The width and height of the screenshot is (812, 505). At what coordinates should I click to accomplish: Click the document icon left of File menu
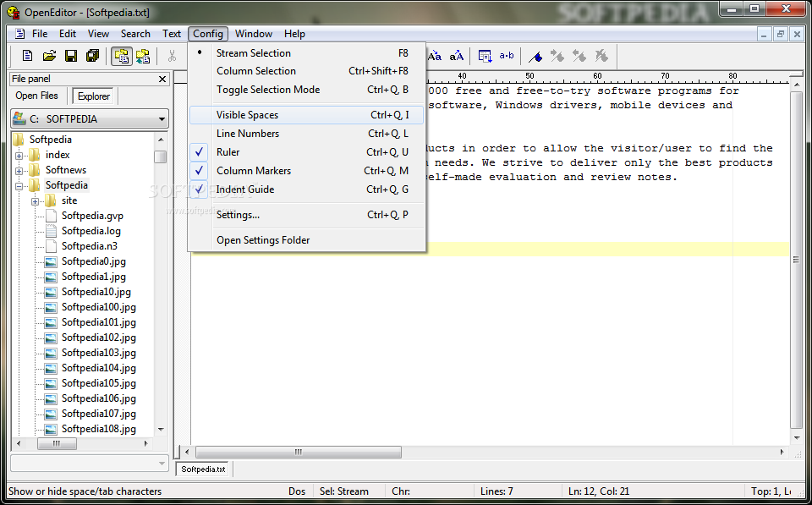tap(19, 34)
